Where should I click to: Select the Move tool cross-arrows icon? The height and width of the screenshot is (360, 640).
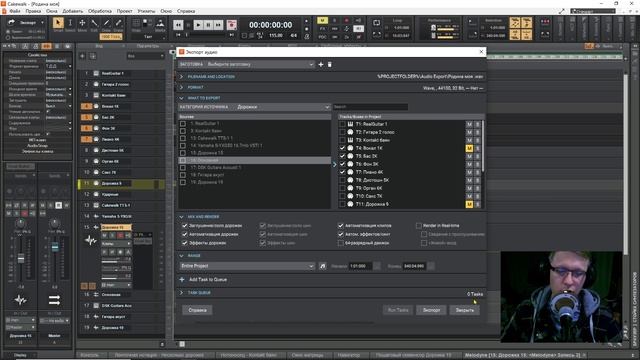pyautogui.click(x=82, y=23)
